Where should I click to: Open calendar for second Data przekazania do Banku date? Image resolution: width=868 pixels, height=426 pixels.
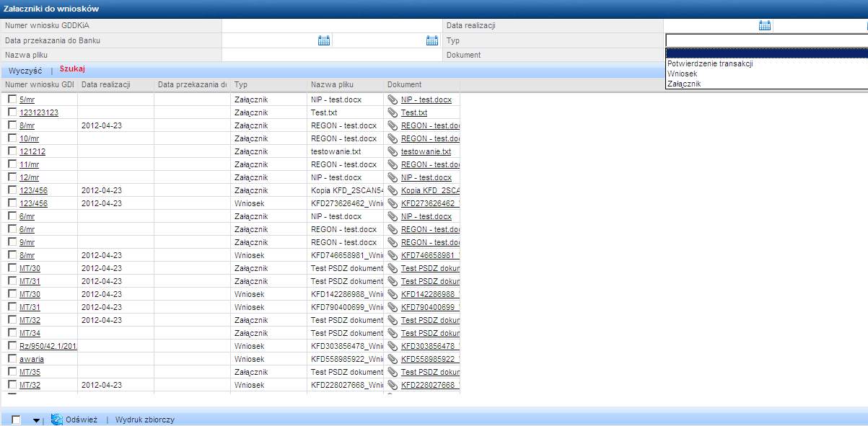(432, 40)
